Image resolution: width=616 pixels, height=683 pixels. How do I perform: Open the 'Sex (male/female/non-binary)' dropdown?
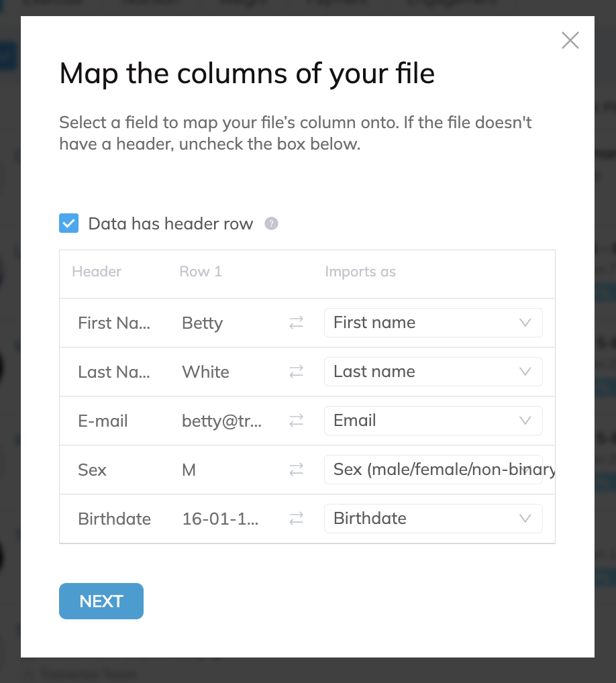433,470
